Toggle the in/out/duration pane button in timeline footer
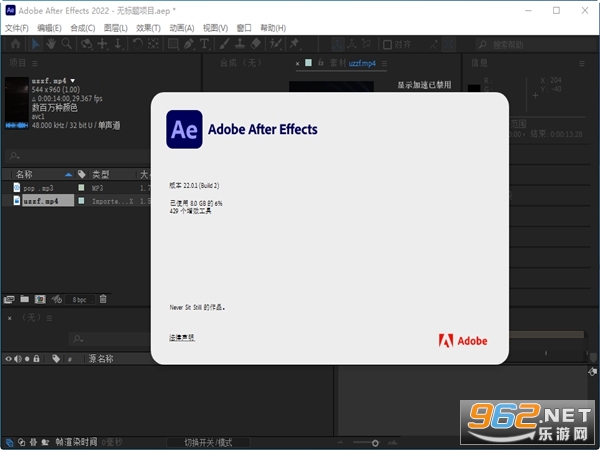The image size is (600, 450). (33, 442)
